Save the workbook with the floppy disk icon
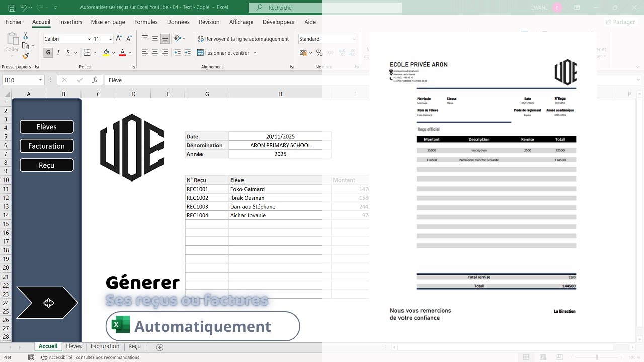This screenshot has width=644, height=362. 12,8
